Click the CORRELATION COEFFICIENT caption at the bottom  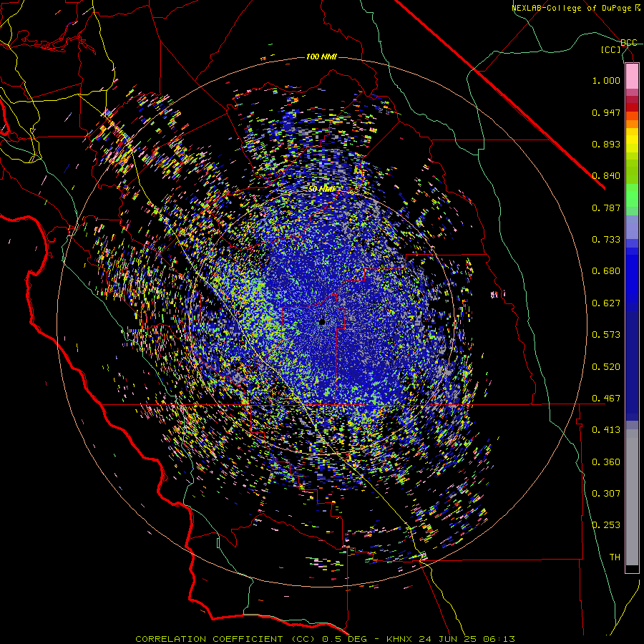click(x=325, y=639)
